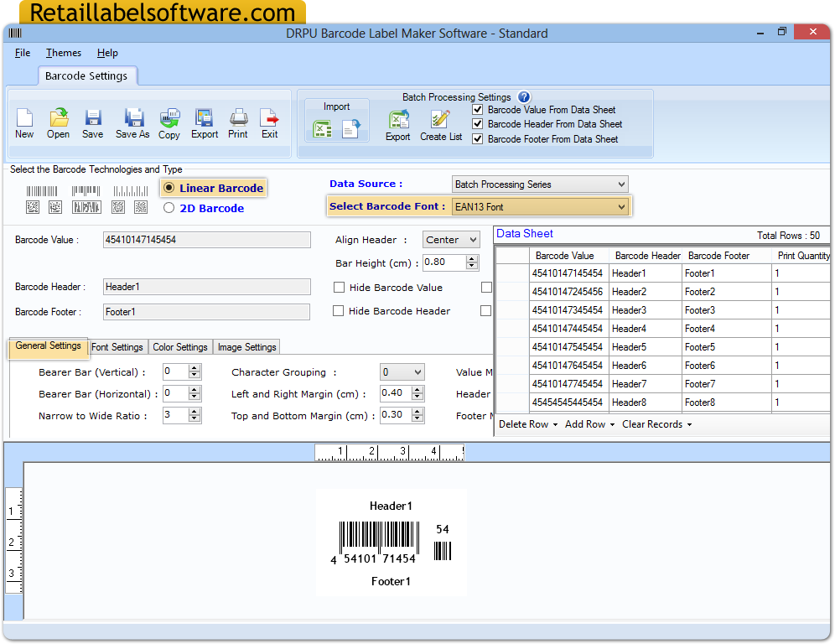Click the Barcode Value input field
Viewport: 835px width, 644px height.
pyautogui.click(x=206, y=240)
